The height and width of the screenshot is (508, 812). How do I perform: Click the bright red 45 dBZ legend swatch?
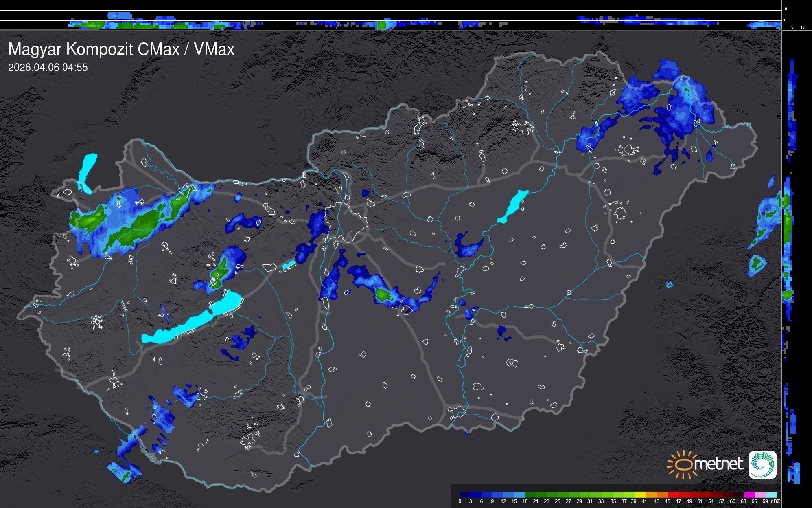click(x=673, y=495)
